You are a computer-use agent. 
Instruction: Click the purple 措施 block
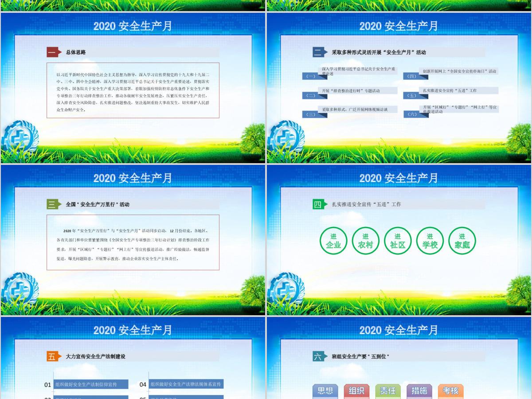point(419,391)
